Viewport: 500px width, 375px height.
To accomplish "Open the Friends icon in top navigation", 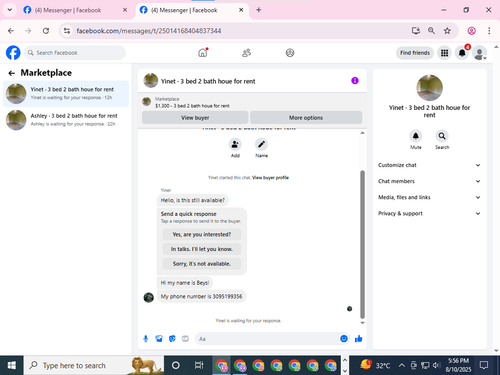I will pos(246,53).
